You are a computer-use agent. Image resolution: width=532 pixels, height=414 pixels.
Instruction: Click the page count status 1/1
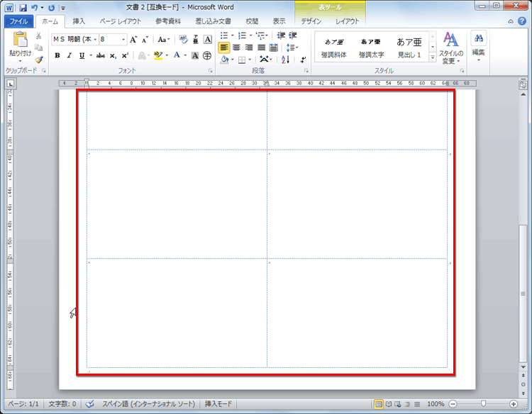point(23,404)
